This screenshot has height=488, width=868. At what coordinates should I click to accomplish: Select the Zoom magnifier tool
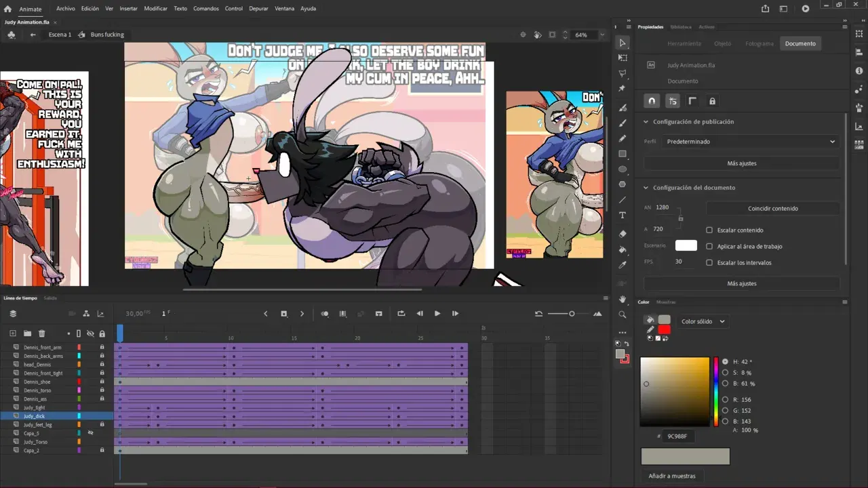623,314
